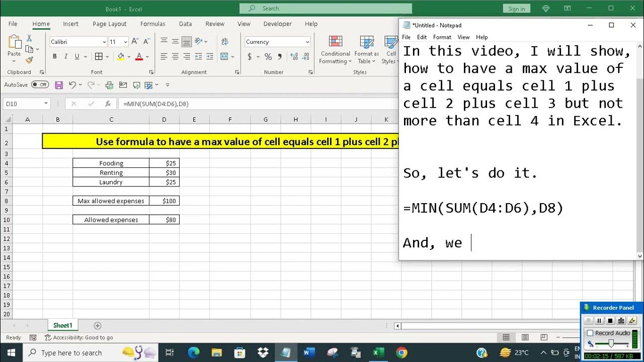Viewport: 644px width, 362px height.
Task: Select the Sheet1 tab
Action: point(63,326)
